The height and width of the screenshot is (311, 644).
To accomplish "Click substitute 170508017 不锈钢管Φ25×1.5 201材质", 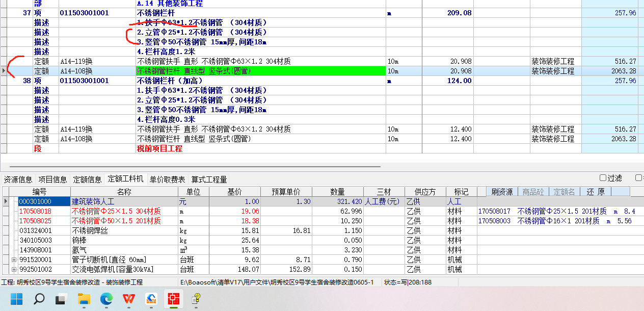I will coord(557,211).
